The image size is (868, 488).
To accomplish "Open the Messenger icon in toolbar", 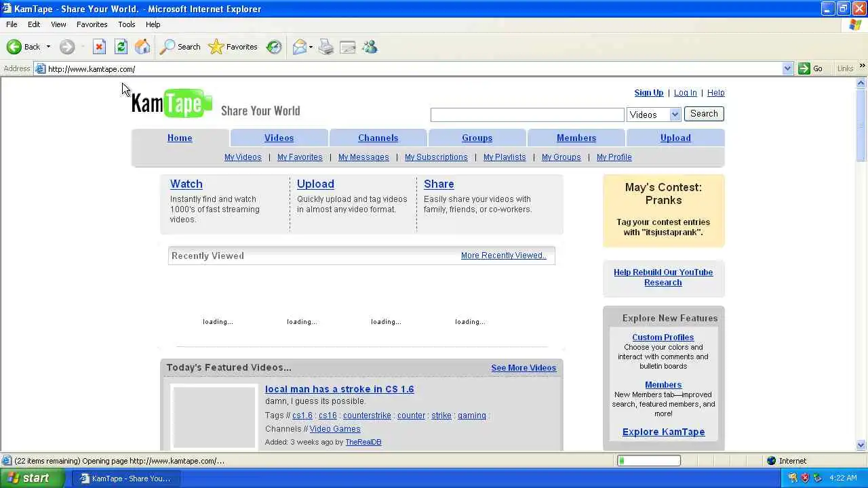I will pyautogui.click(x=370, y=47).
